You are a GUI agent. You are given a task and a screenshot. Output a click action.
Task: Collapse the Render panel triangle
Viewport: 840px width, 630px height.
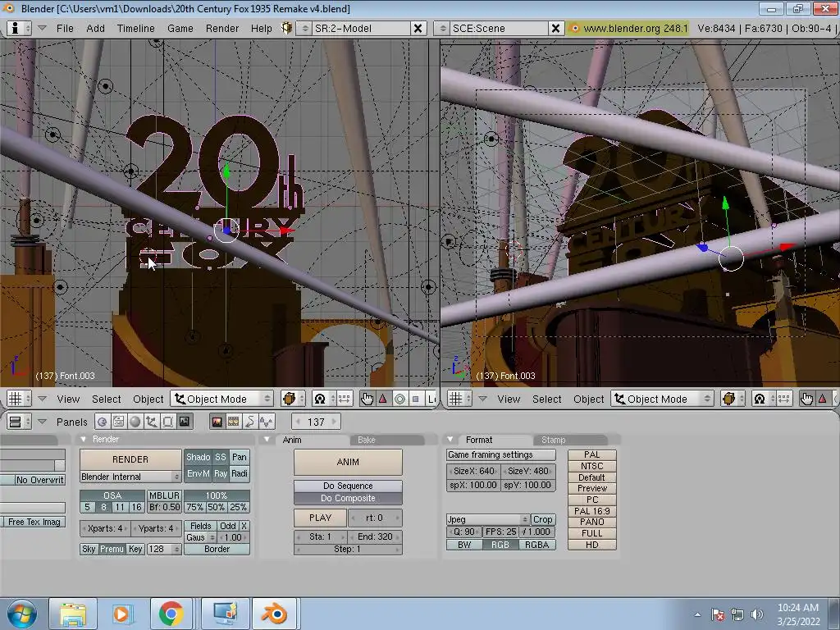83,440
